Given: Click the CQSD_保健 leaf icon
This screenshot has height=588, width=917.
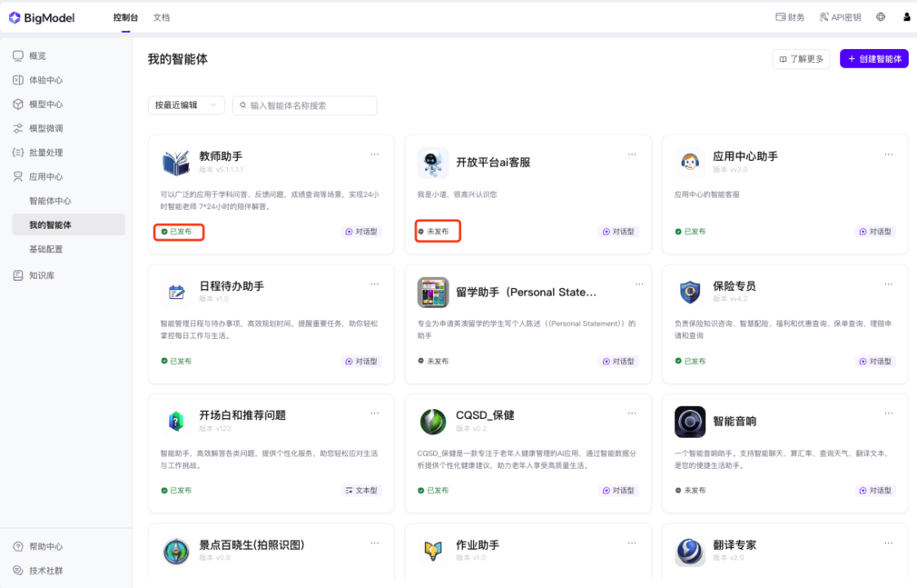Looking at the screenshot, I should pos(433,421).
